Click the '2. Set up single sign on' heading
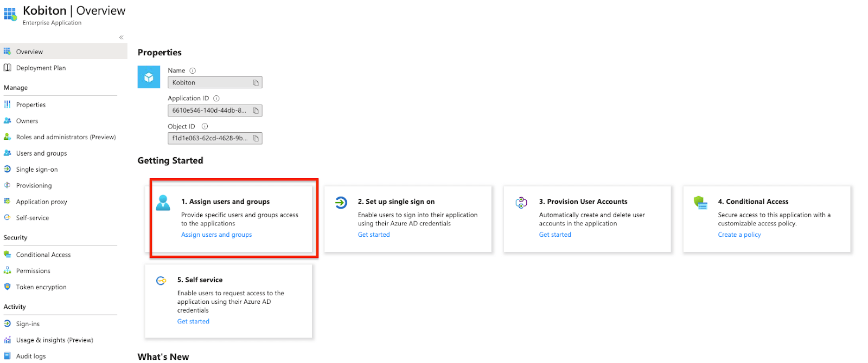 396,202
